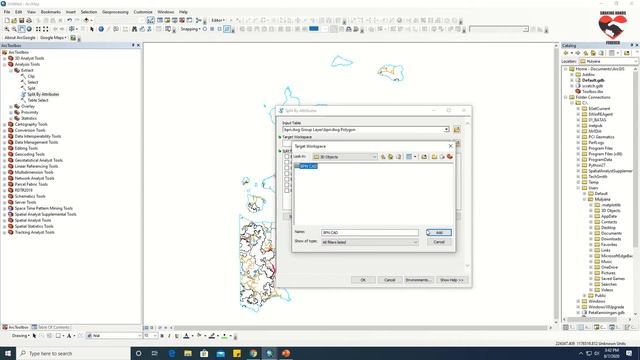The height and width of the screenshot is (360, 640).
Task: Click the Add button in Target Workspace
Action: (x=439, y=233)
